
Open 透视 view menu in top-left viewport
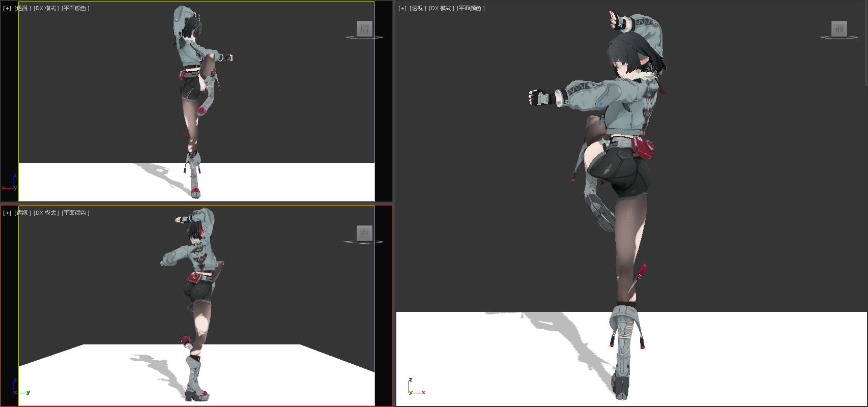[22, 9]
